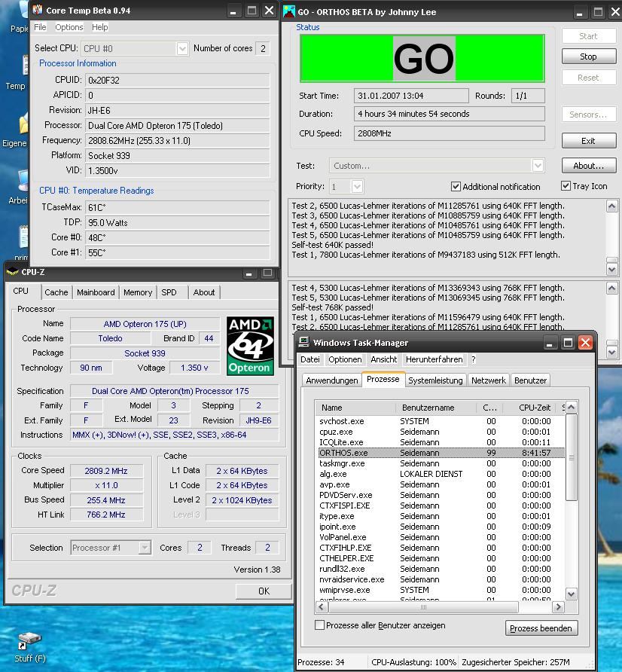
Task: Open the Test dropdown in ORTHOS
Action: (x=538, y=166)
